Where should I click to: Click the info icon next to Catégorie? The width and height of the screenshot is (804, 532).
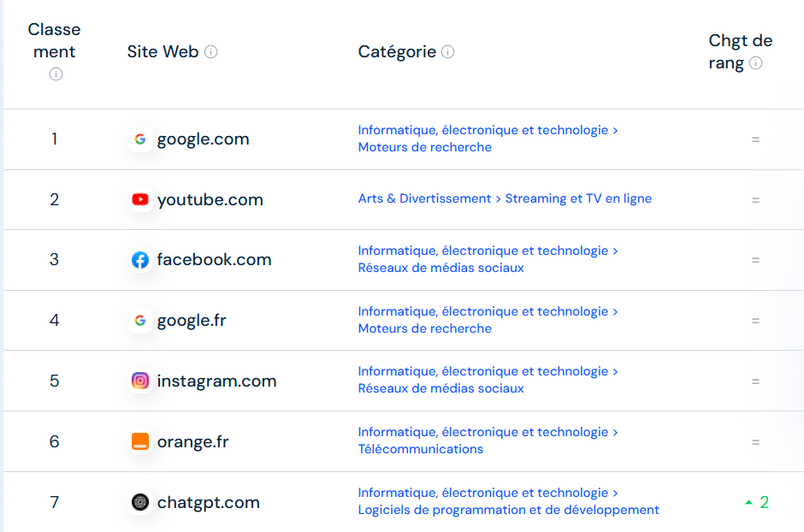pyautogui.click(x=447, y=52)
